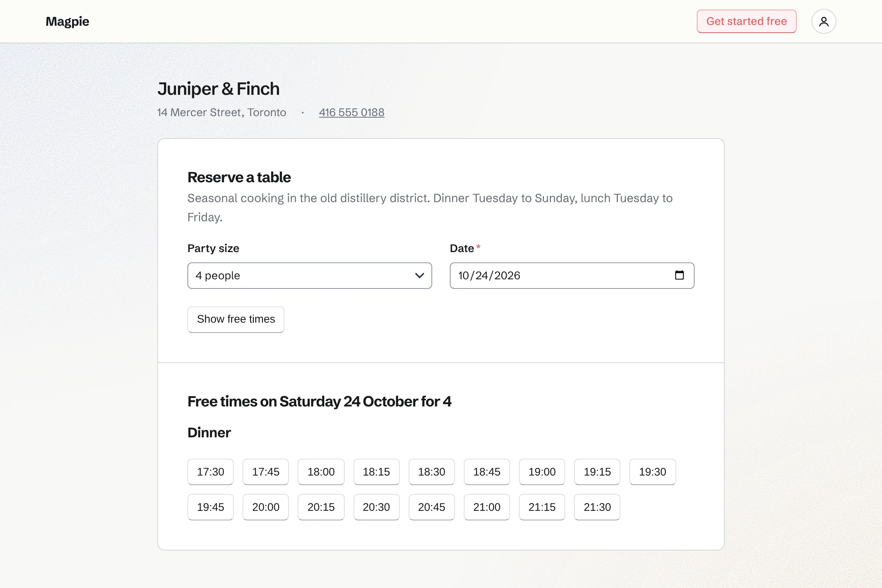This screenshot has height=588, width=882.
Task: Reserve the 21:15 time slot
Action: point(542,507)
